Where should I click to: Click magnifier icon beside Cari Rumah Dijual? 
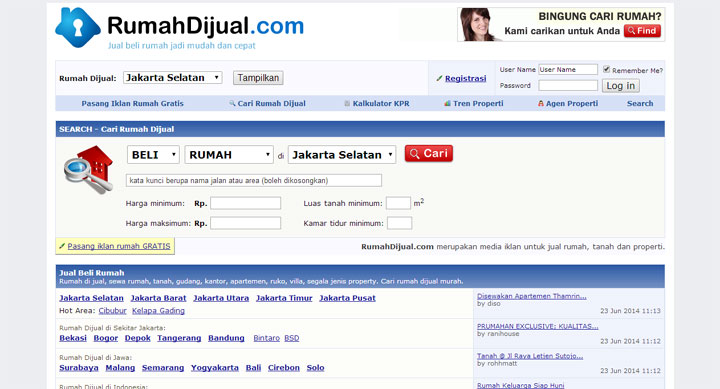click(232, 103)
